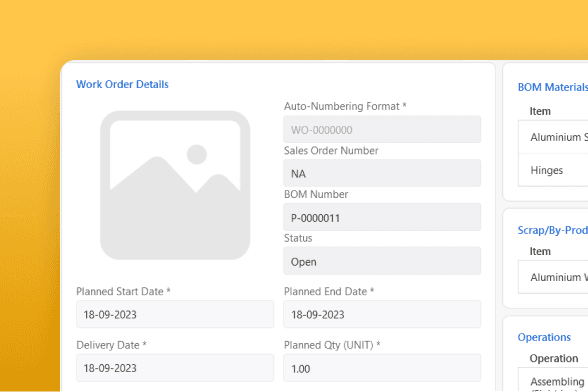This screenshot has height=392, width=588.
Task: Select the Auto-Numbering Format field
Action: [382, 129]
